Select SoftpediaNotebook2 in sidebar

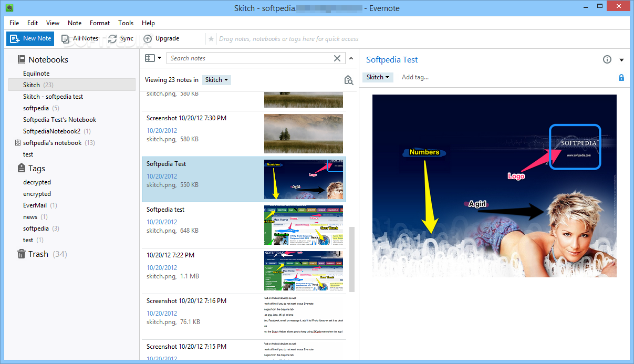pyautogui.click(x=57, y=131)
